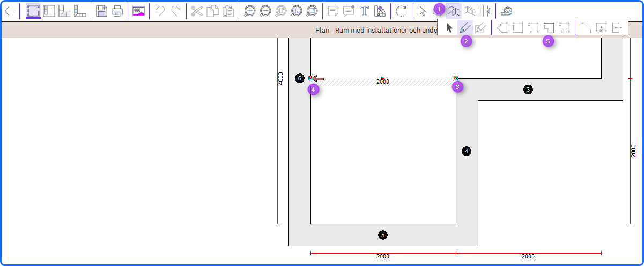Click the curved arc wall tool
The image size is (644, 266).
tap(586, 28)
